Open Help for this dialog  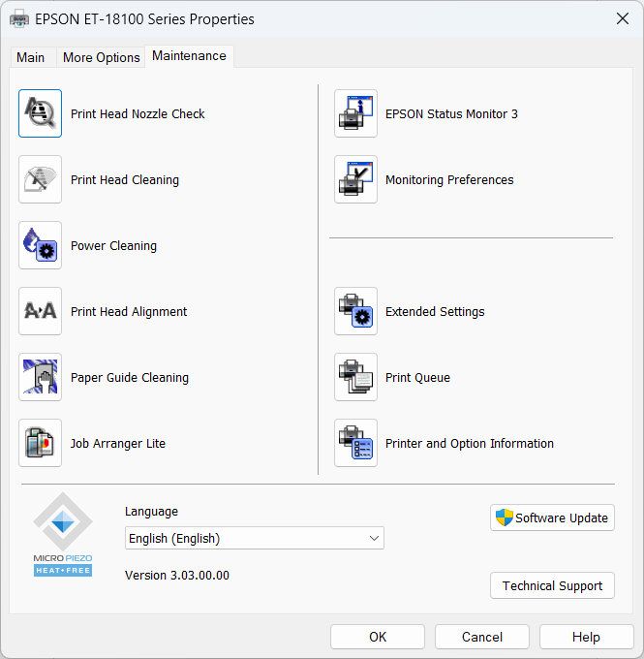pos(587,637)
